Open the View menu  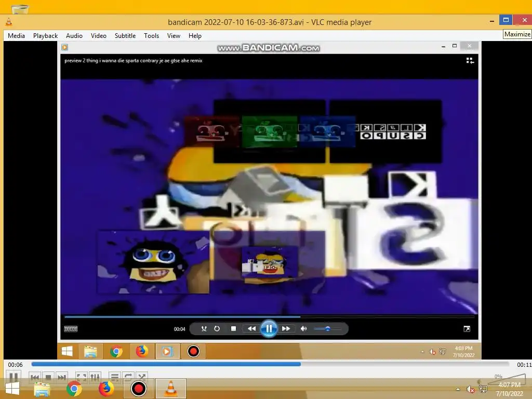pyautogui.click(x=174, y=36)
